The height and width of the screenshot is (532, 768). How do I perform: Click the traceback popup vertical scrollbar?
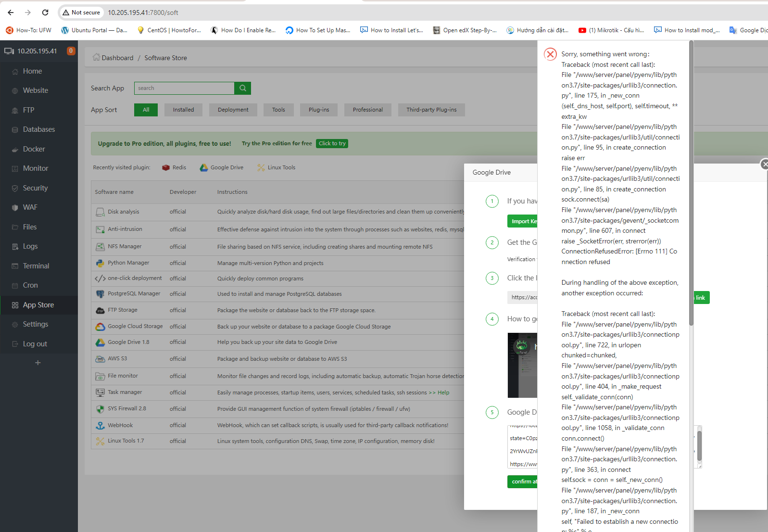pos(692,183)
